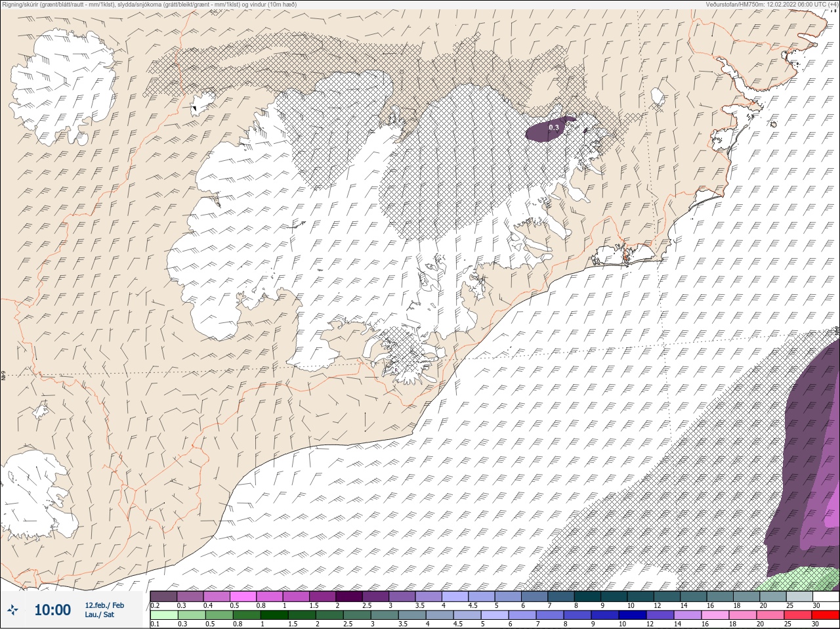This screenshot has height=629, width=840.
Task: Select the dark teal 8 legend swatch
Action: tap(587, 596)
